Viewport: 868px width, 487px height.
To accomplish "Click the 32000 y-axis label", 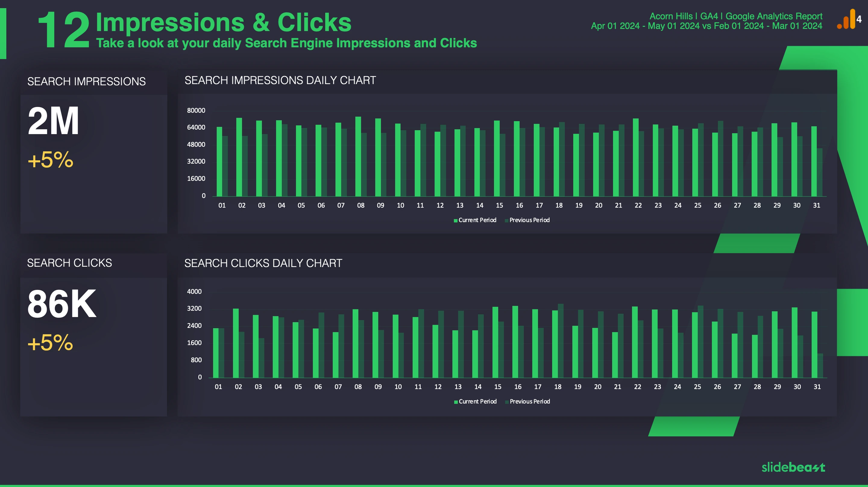I will tap(196, 162).
